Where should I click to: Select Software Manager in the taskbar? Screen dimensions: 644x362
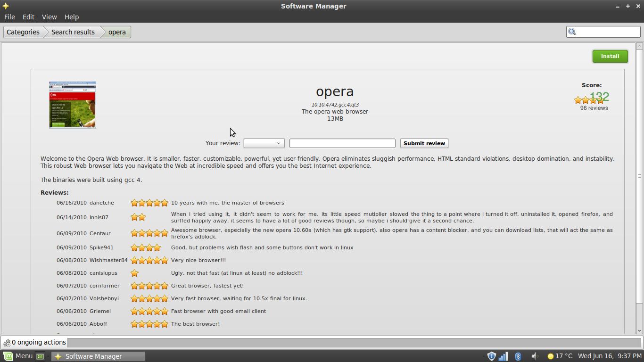(x=98, y=356)
